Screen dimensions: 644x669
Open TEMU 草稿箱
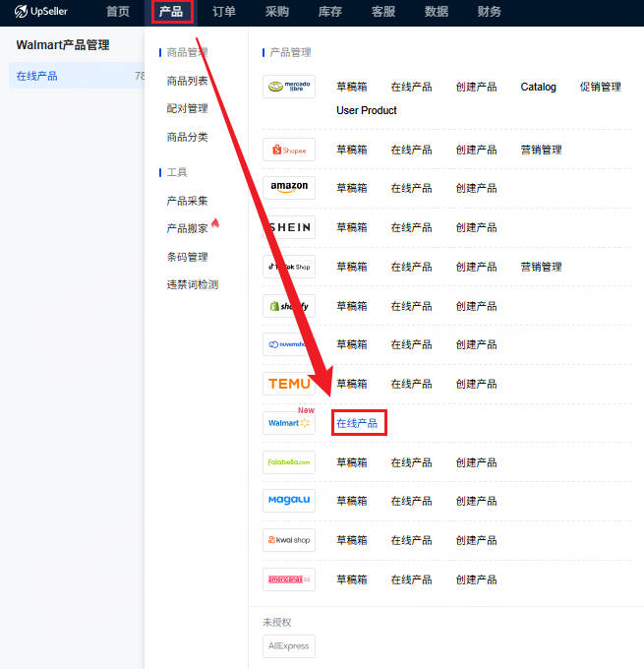pos(352,384)
